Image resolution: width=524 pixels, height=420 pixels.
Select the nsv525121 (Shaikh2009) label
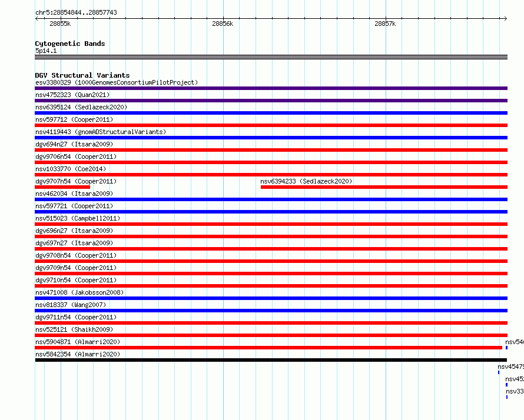[74, 329]
